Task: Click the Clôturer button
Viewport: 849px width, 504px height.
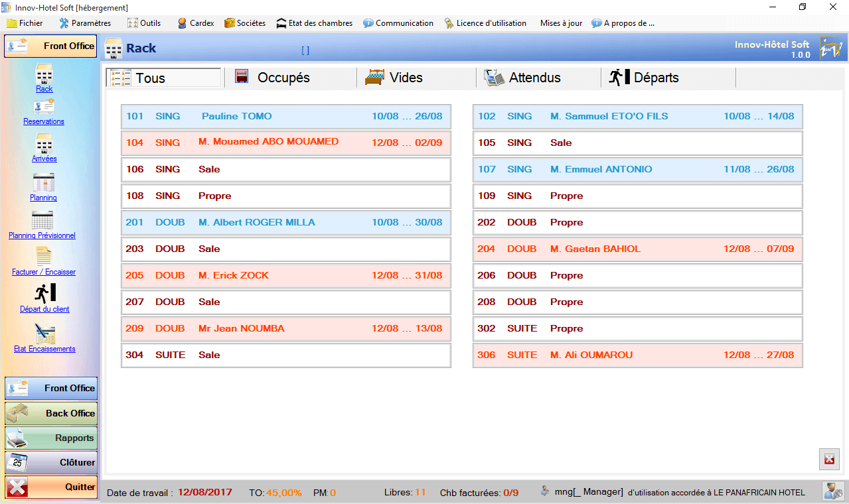Action: [x=50, y=462]
